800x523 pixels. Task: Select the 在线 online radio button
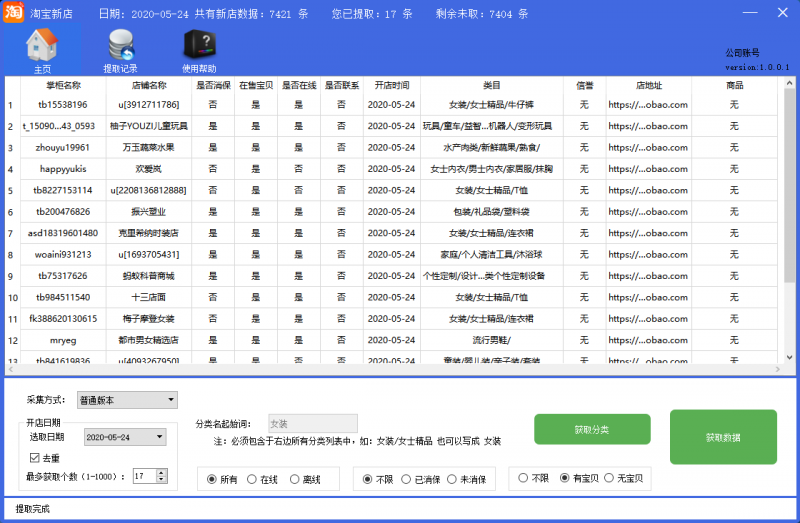(x=253, y=479)
